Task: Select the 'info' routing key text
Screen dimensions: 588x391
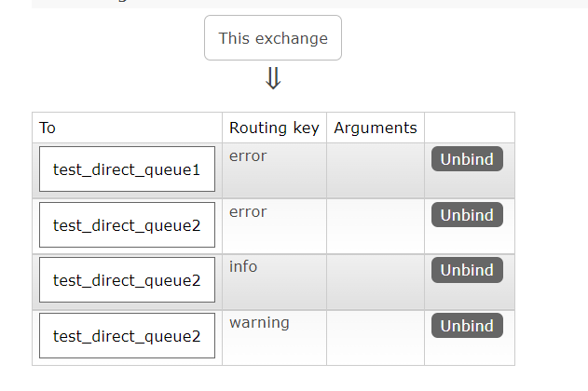Action: tap(243, 266)
